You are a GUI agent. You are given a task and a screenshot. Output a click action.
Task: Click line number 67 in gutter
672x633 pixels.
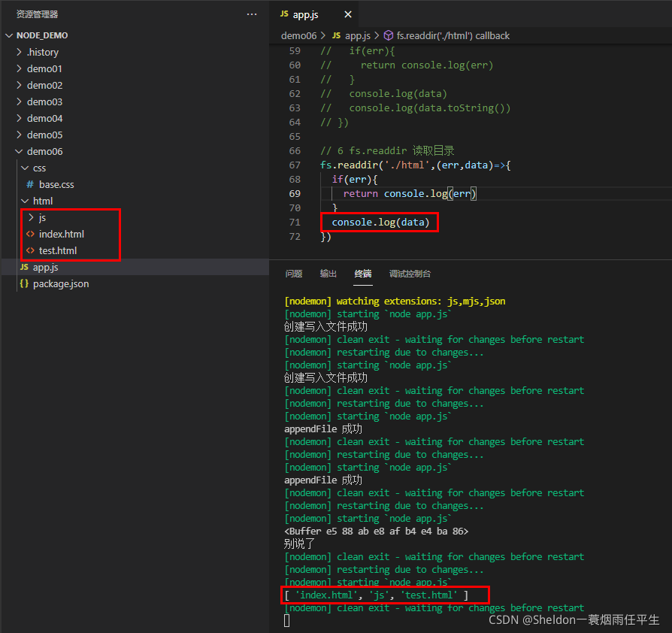[295, 165]
